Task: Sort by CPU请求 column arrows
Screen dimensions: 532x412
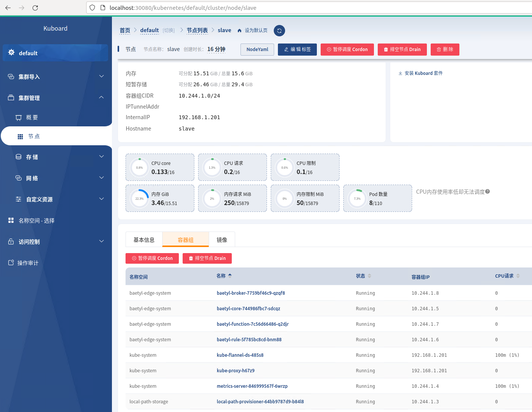Action: [518, 276]
